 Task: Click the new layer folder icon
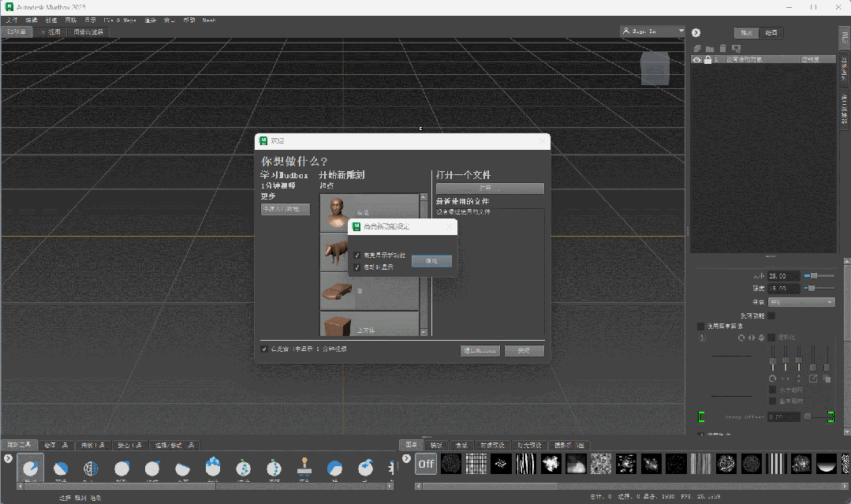pyautogui.click(x=710, y=49)
